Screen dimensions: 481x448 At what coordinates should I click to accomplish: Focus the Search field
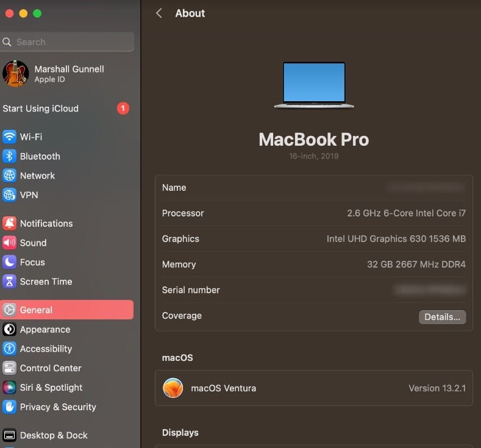(67, 42)
